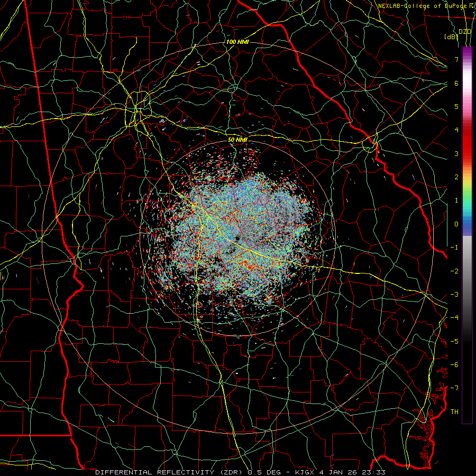476x476 pixels.
Task: Click the -3 dB legend value
Action: coord(454,295)
